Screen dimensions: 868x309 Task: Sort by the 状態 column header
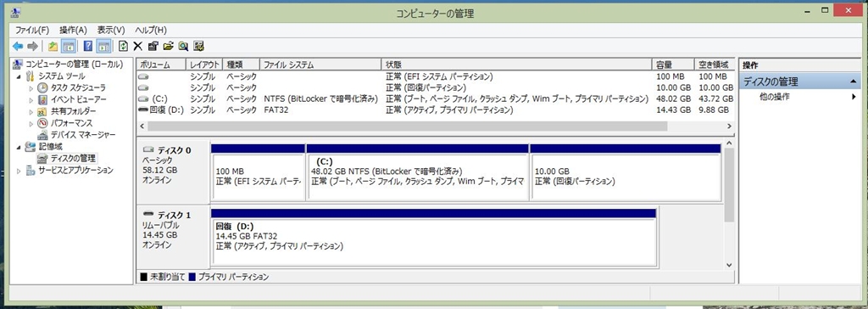click(517, 65)
